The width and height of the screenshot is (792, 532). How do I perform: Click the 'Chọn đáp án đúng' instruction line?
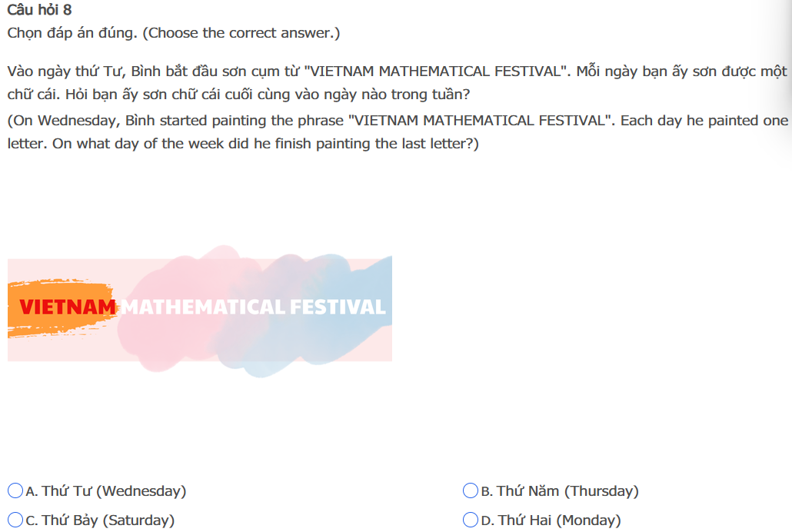[x=173, y=33]
